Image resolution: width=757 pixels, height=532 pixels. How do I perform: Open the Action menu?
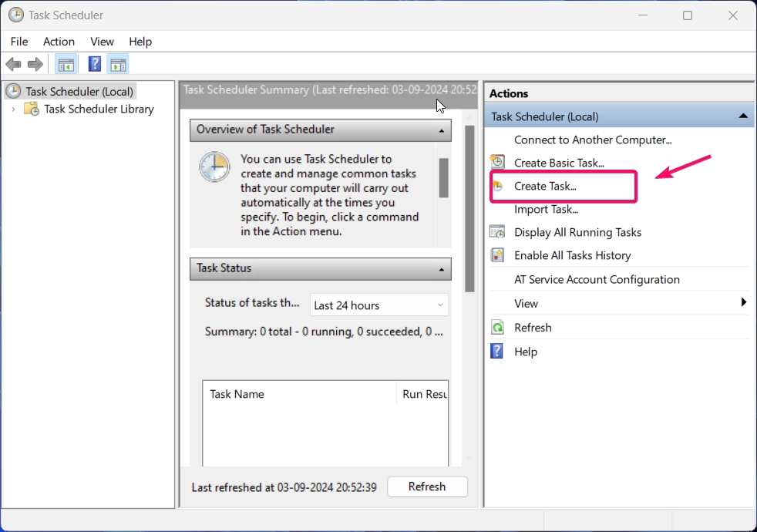59,42
